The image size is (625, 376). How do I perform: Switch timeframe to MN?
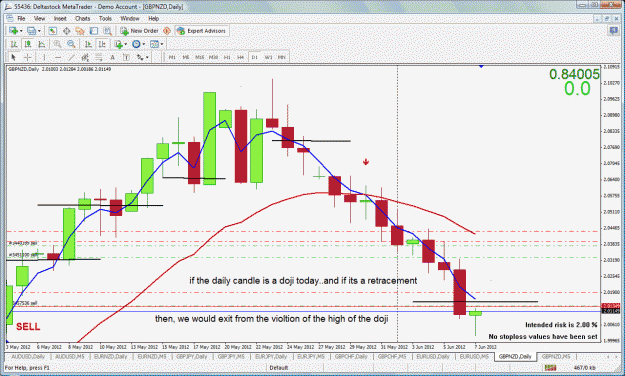(x=282, y=57)
